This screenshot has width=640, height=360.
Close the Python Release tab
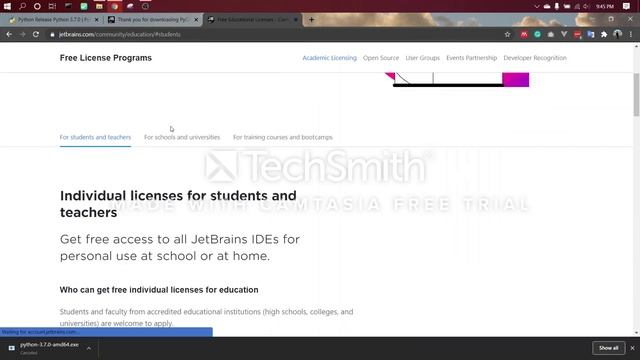97,20
